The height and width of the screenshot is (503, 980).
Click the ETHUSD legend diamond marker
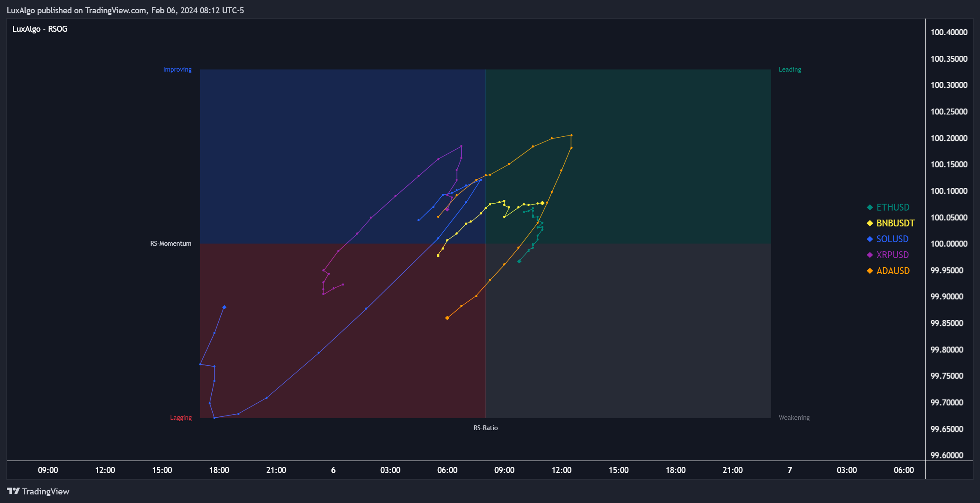click(870, 208)
